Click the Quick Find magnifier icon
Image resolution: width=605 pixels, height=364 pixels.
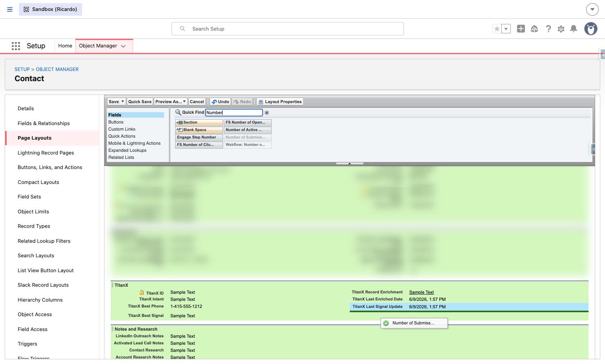click(x=178, y=113)
